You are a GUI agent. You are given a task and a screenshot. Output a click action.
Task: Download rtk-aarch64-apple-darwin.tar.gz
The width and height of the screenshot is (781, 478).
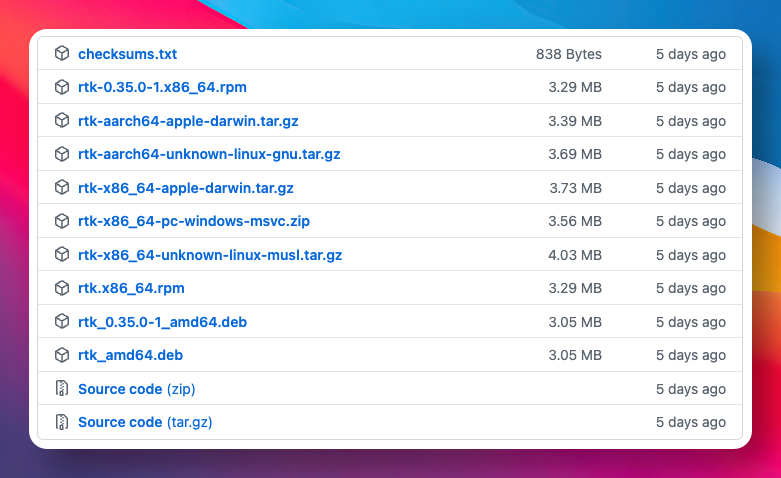tap(188, 121)
